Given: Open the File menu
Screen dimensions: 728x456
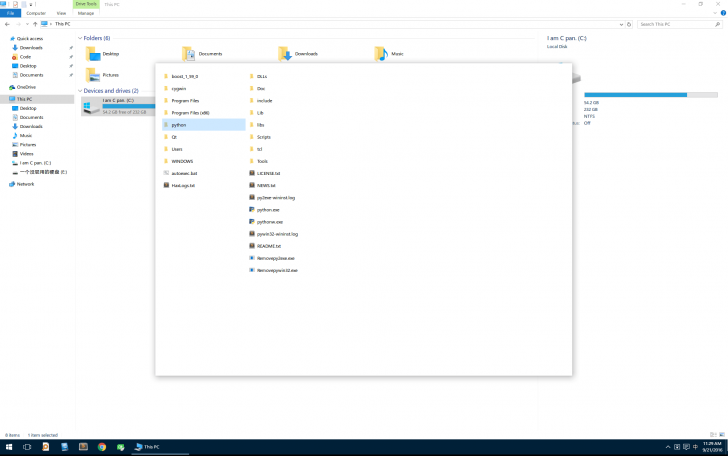Looking at the screenshot, I should [x=9, y=14].
